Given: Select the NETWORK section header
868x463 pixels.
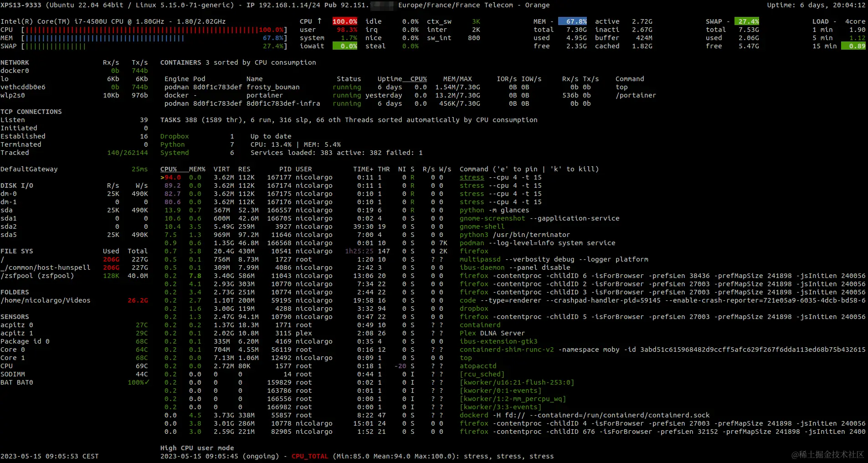Looking at the screenshot, I should tap(15, 62).
